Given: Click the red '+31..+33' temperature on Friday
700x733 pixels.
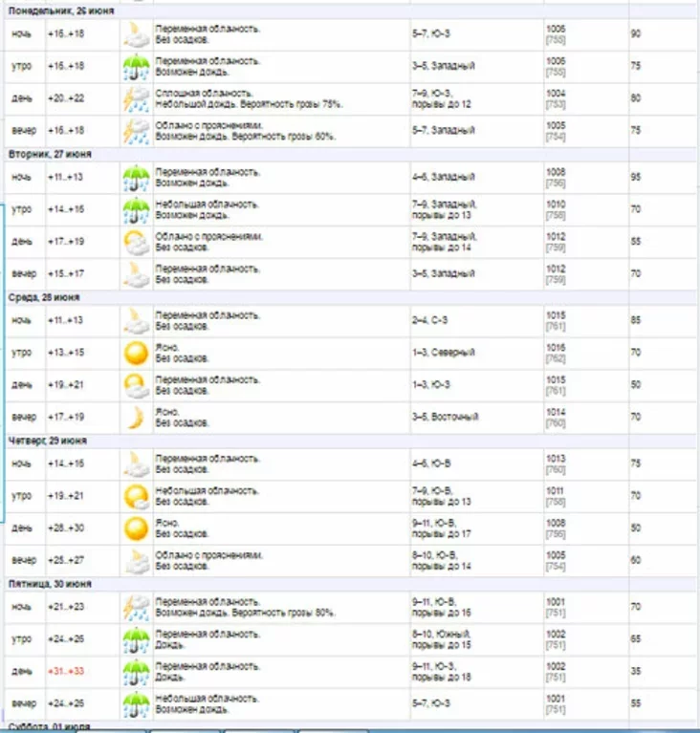Looking at the screenshot, I should coord(66,672).
